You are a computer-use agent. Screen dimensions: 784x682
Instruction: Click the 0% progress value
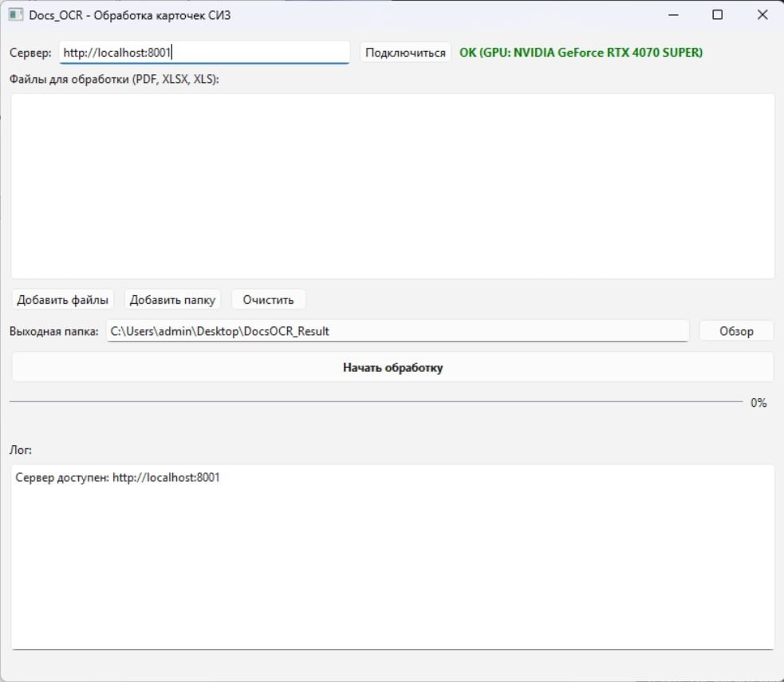pyautogui.click(x=758, y=403)
